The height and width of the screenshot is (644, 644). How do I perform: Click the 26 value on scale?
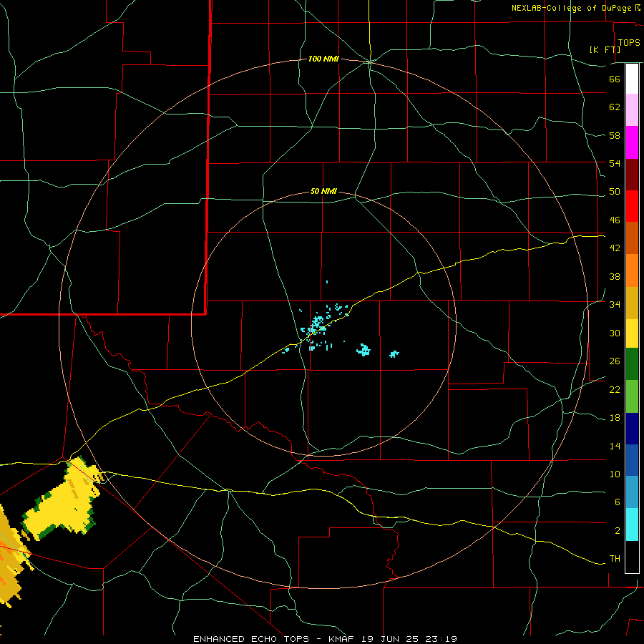coord(615,361)
